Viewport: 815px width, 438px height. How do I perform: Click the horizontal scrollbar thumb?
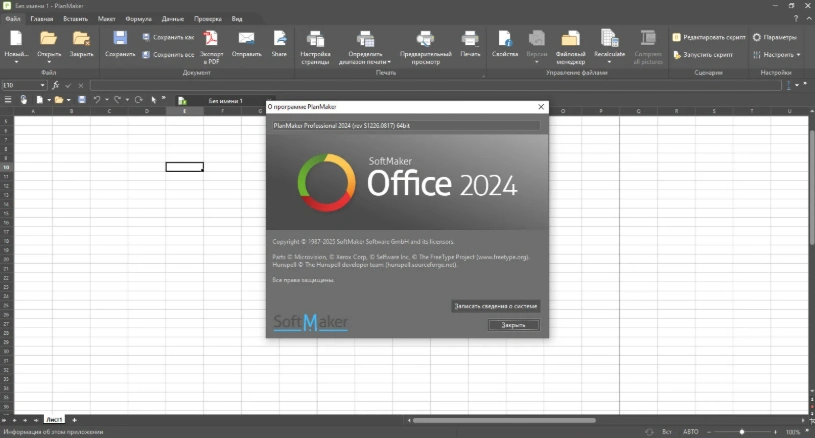tap(504, 420)
